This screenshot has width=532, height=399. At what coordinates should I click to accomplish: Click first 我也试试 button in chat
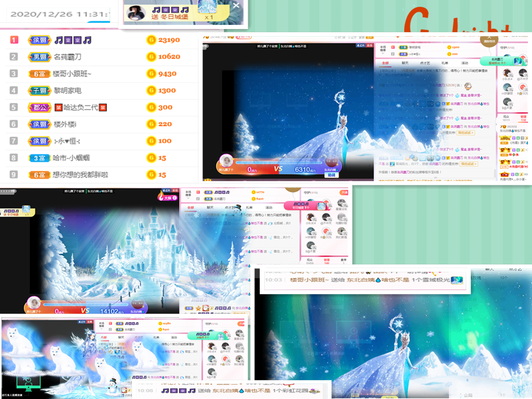[x=465, y=132]
